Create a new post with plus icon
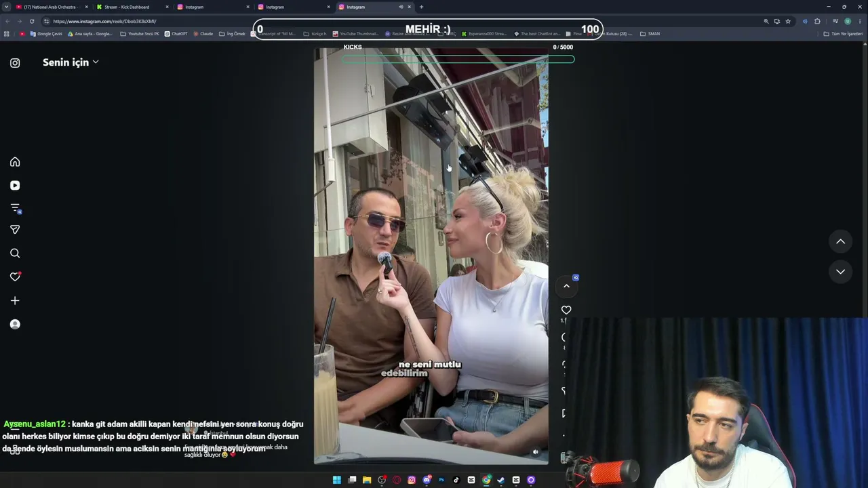Viewport: 868px width, 488px height. point(15,300)
